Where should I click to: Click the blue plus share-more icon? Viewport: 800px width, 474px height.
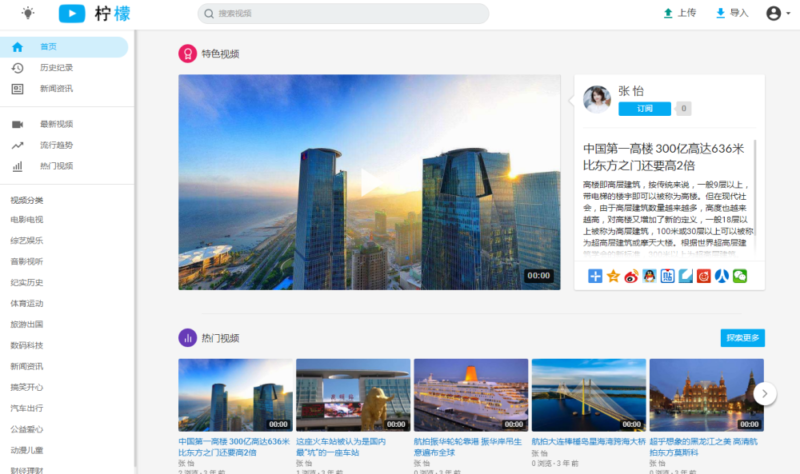point(595,276)
